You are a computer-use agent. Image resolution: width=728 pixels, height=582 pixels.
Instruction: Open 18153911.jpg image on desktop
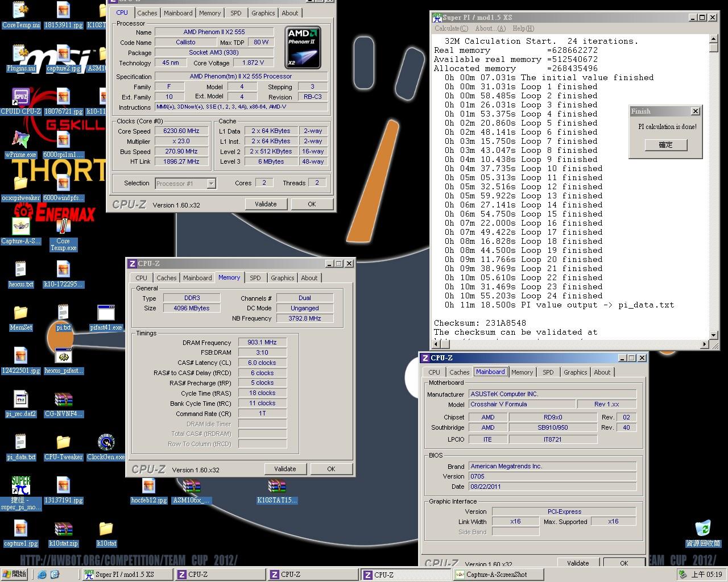click(63, 15)
